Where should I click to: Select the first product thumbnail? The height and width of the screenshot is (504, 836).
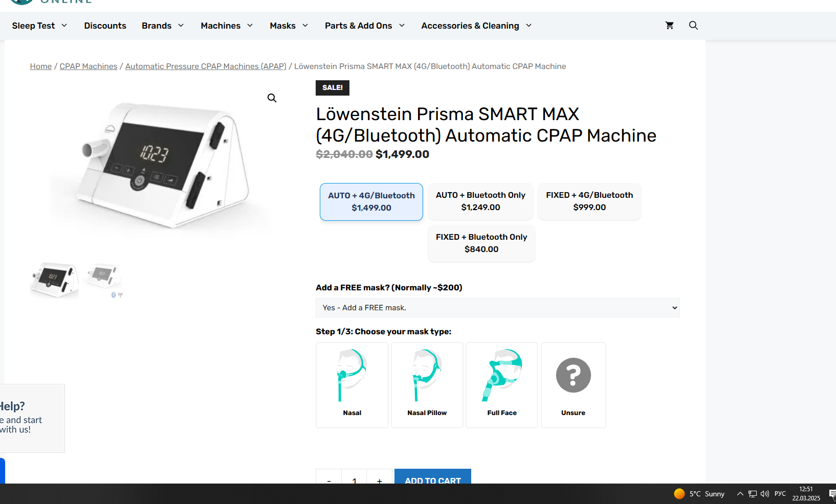[x=54, y=280]
